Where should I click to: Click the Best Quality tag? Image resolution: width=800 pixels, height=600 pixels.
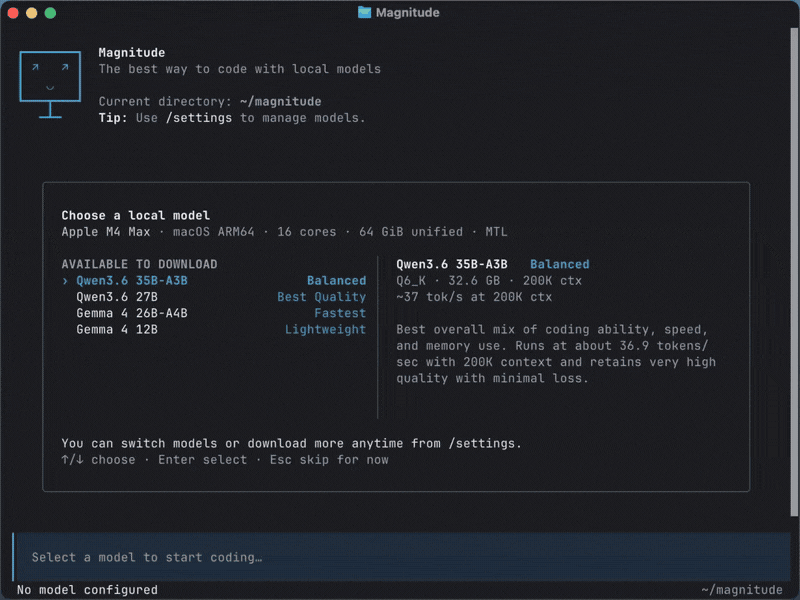321,297
